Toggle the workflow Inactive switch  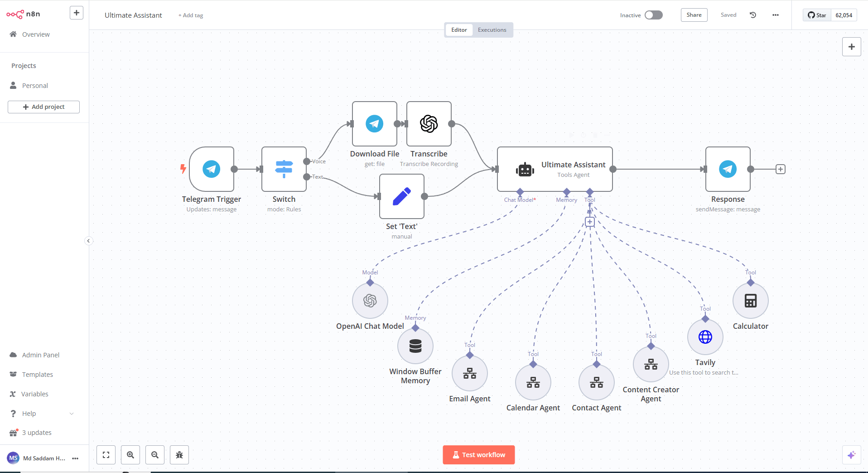[x=654, y=15]
